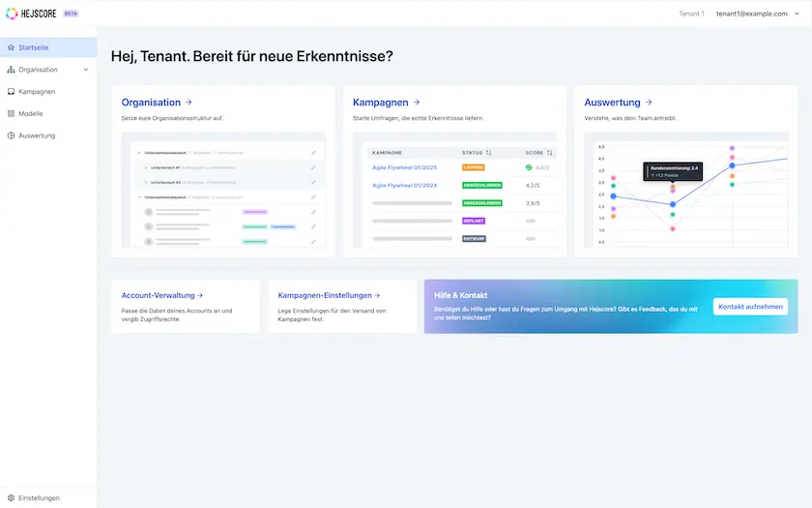Click the dark ENTWURF status badge
The height and width of the screenshot is (508, 812).
474,238
